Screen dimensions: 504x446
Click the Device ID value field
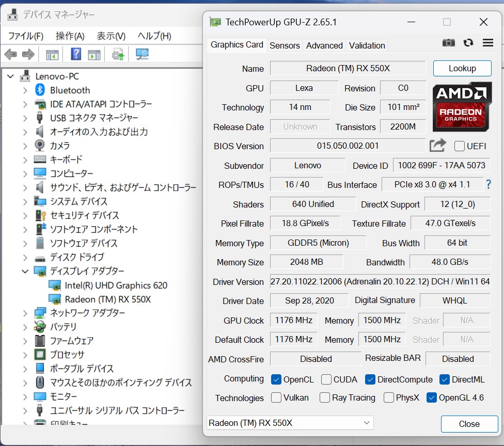pos(442,165)
